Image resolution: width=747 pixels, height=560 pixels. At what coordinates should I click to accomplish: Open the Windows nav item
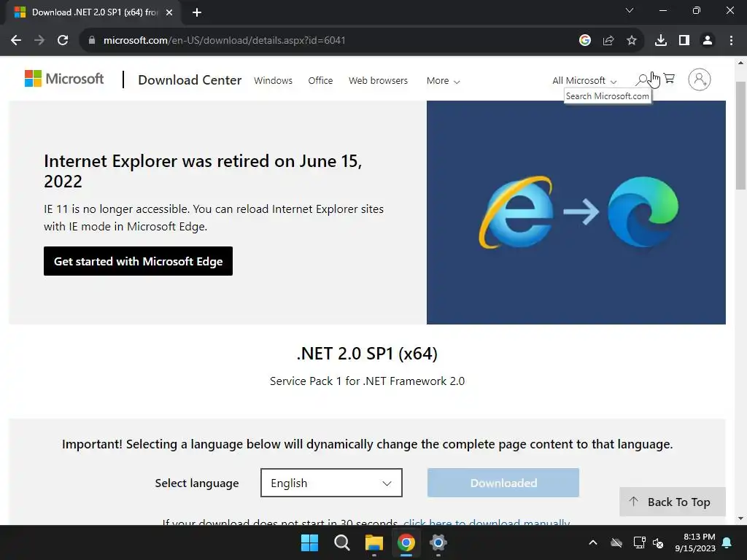(x=273, y=80)
